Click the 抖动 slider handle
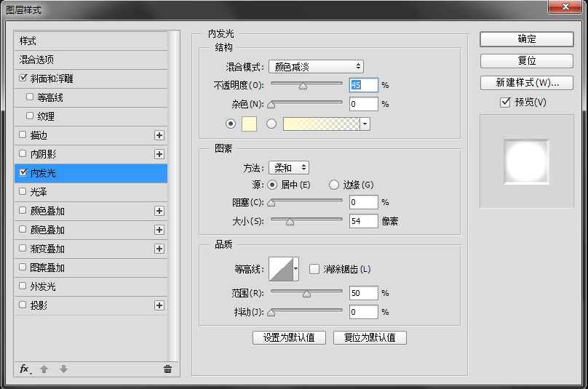Image resolution: width=588 pixels, height=389 pixels. tap(271, 313)
